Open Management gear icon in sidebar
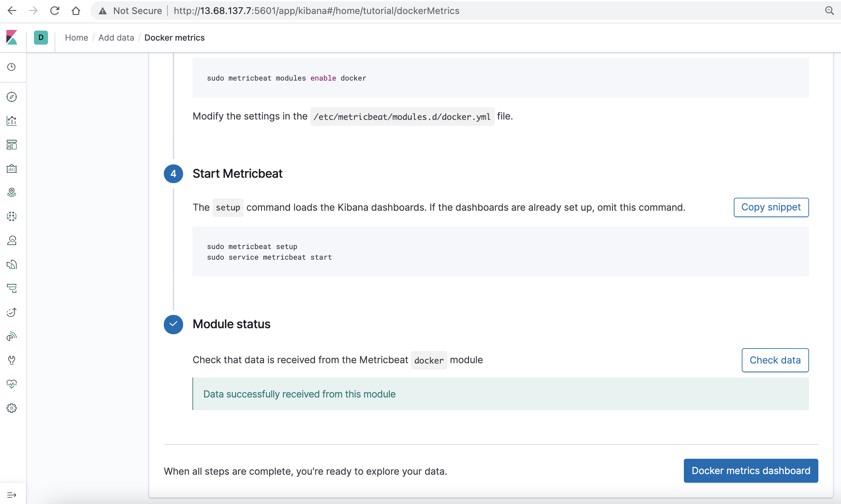841x504 pixels. click(12, 408)
